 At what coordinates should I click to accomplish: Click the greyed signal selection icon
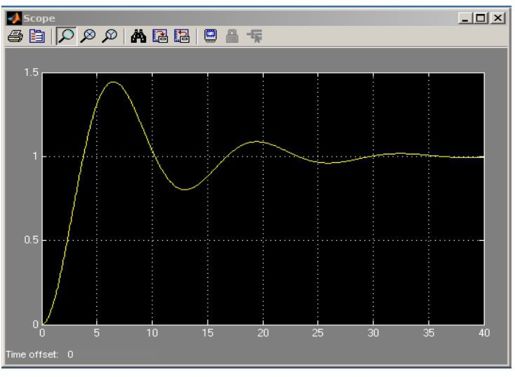click(255, 36)
